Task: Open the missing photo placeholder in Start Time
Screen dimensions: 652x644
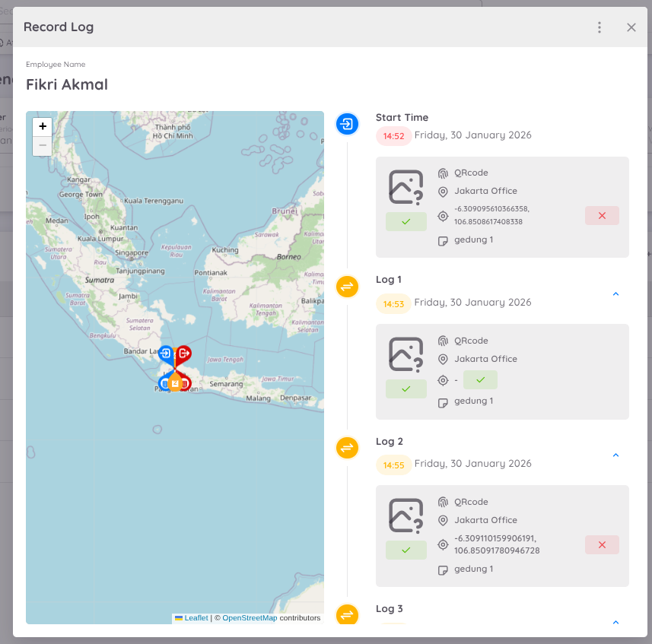Action: point(406,187)
